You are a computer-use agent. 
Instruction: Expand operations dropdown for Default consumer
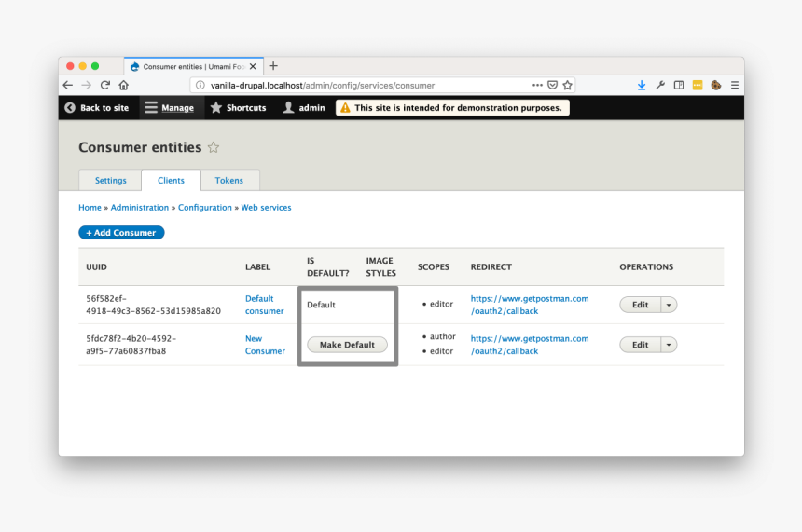tap(669, 305)
